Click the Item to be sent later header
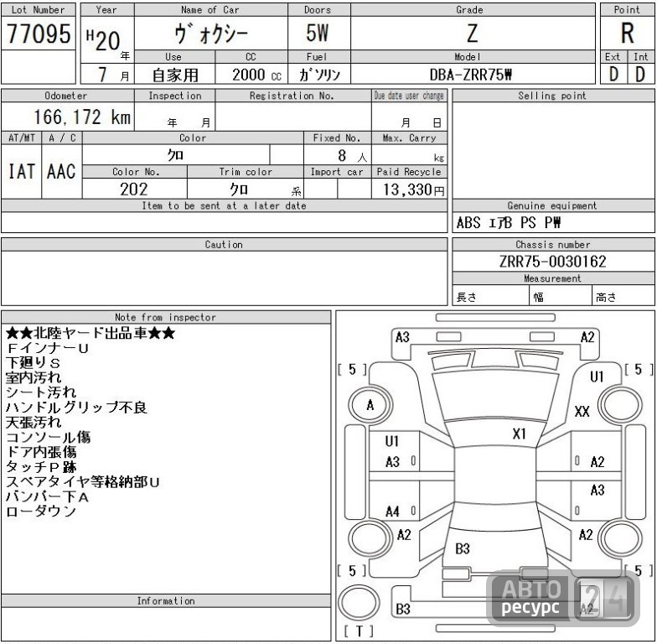The image size is (657, 644). pyautogui.click(x=224, y=206)
